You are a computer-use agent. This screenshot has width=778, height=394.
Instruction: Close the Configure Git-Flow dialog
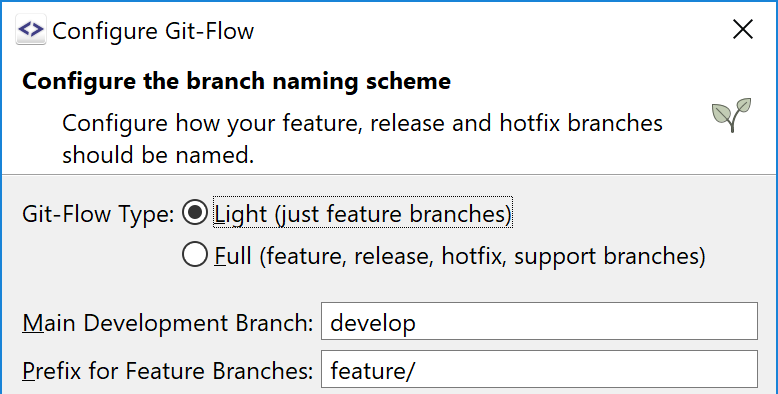pyautogui.click(x=743, y=30)
